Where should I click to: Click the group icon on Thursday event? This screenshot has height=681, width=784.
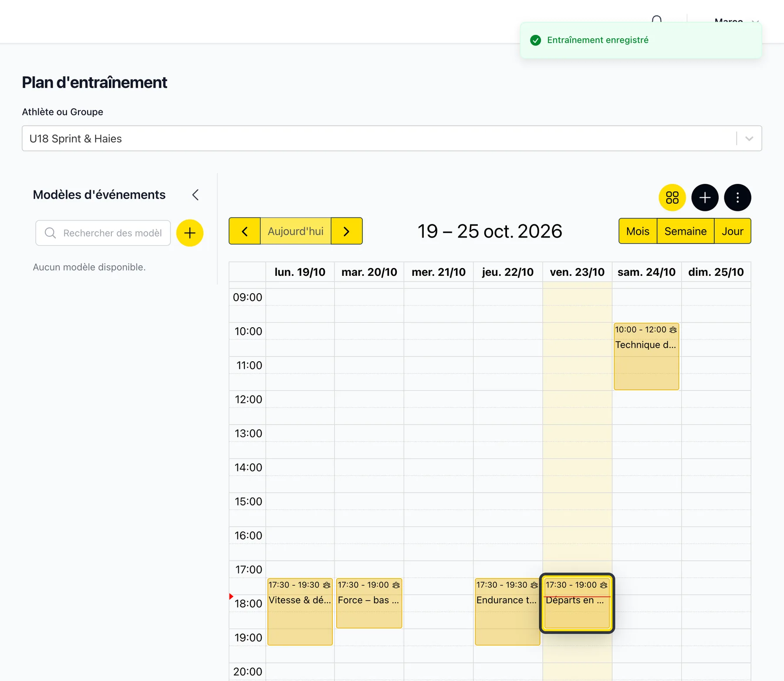[534, 585]
